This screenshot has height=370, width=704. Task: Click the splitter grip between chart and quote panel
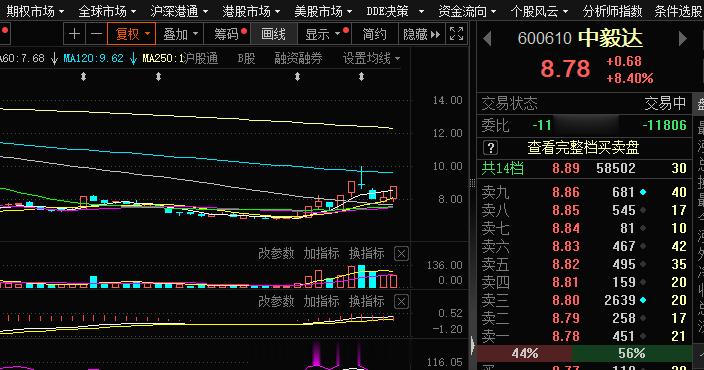click(472, 183)
